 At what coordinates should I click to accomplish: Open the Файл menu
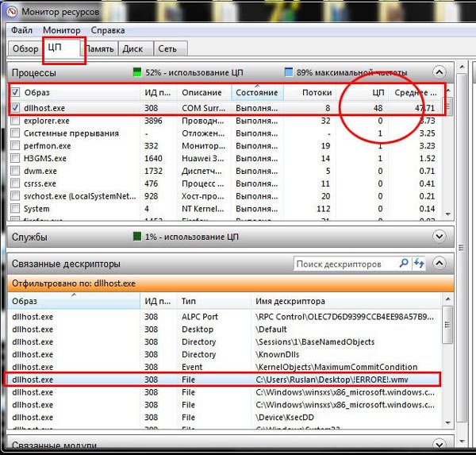point(21,30)
